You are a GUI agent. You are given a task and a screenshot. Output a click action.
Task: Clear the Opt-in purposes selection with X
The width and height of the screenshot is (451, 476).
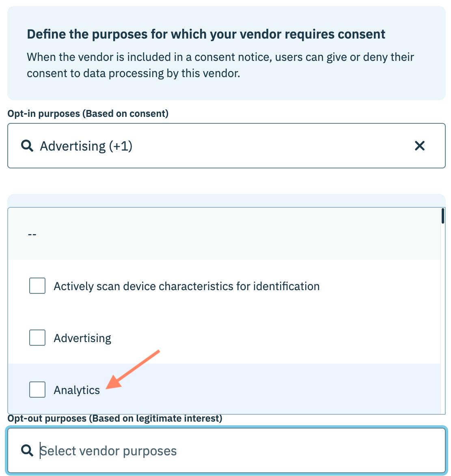[419, 146]
